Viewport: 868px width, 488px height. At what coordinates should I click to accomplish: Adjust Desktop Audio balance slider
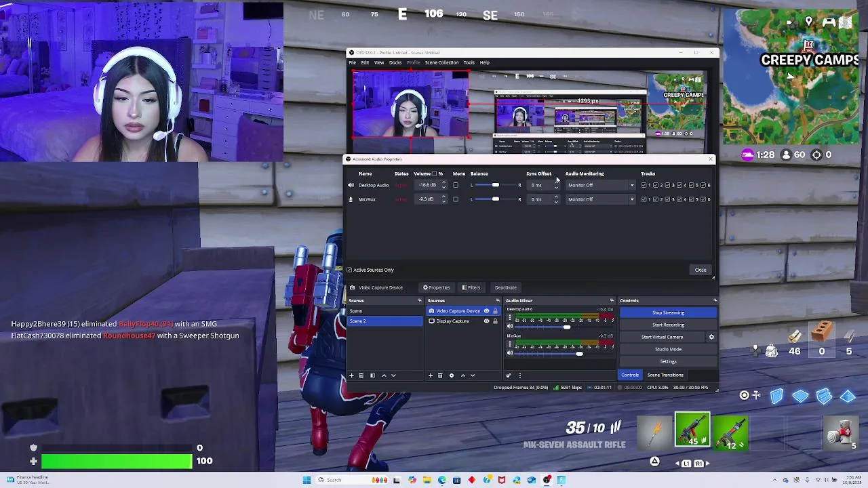tap(496, 185)
